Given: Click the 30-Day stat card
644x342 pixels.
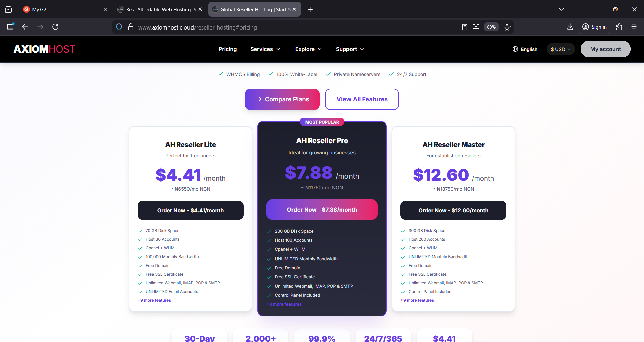Looking at the screenshot, I should 200,335.
